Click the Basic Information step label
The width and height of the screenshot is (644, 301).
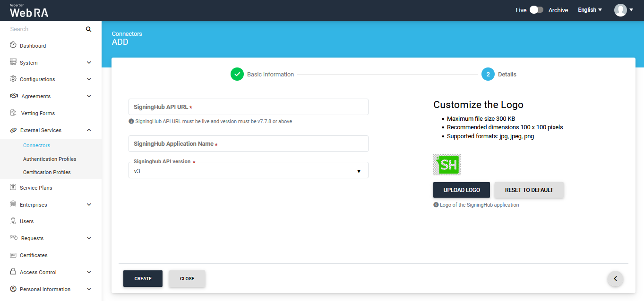[270, 74]
